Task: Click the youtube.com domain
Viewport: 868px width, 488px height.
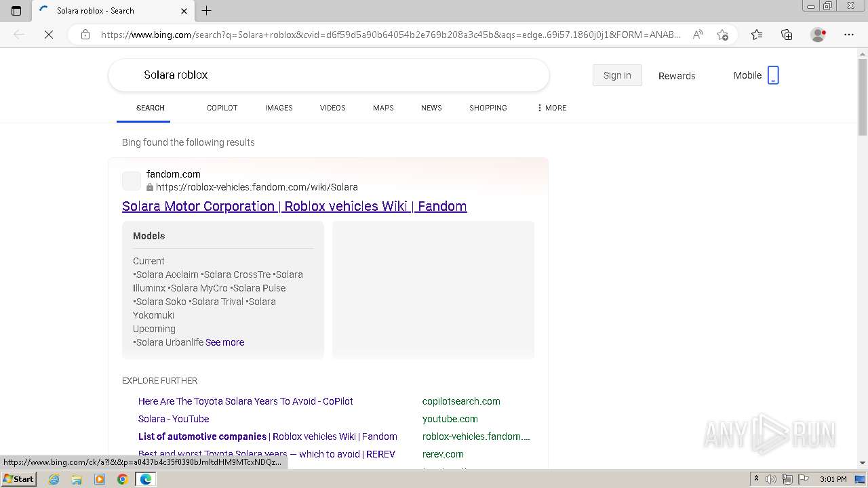Action: coord(450,419)
